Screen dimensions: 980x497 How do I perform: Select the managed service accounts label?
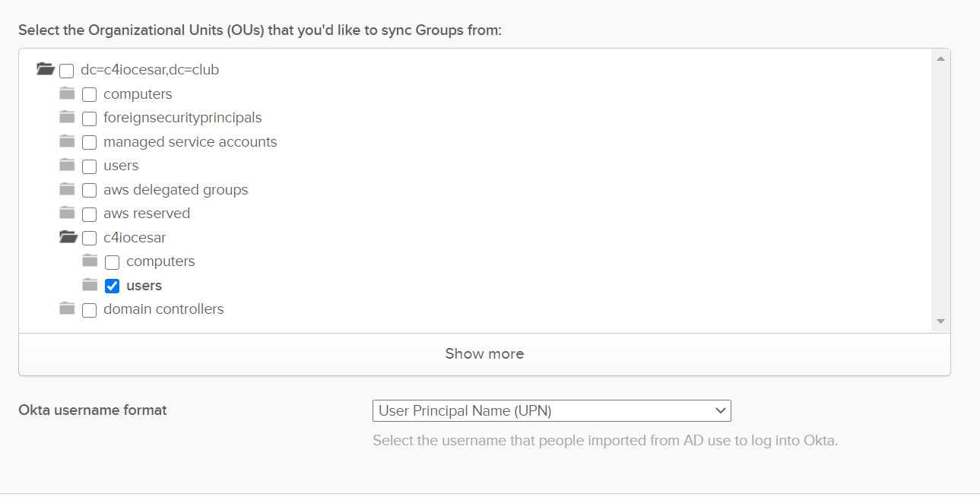point(190,142)
